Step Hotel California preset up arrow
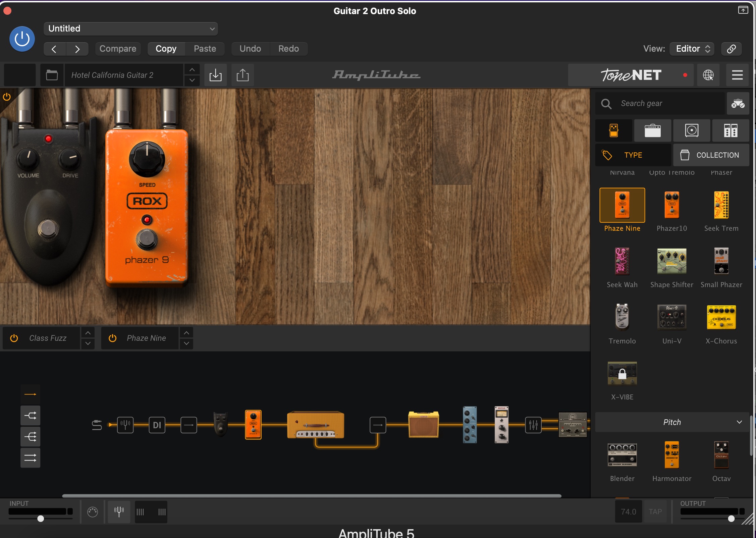Image resolution: width=756 pixels, height=538 pixels. (x=192, y=70)
